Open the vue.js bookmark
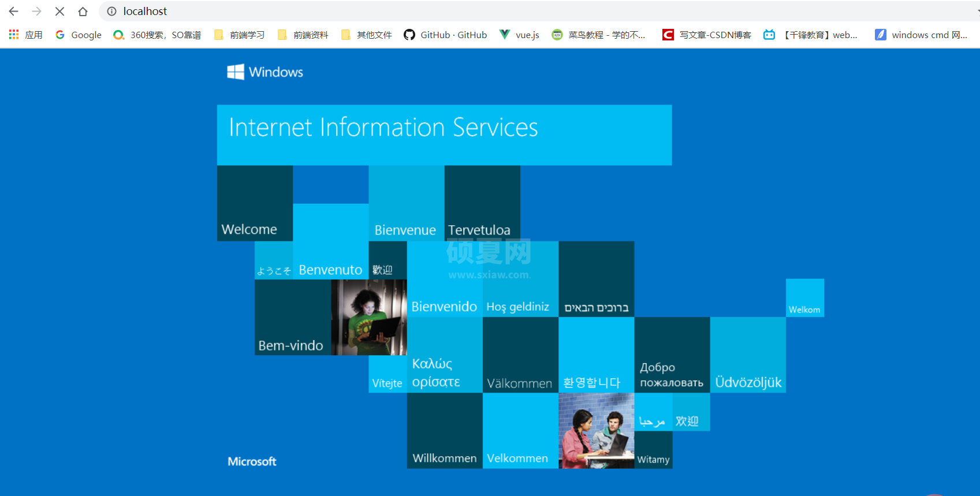Viewport: 980px width, 496px height. [x=519, y=35]
